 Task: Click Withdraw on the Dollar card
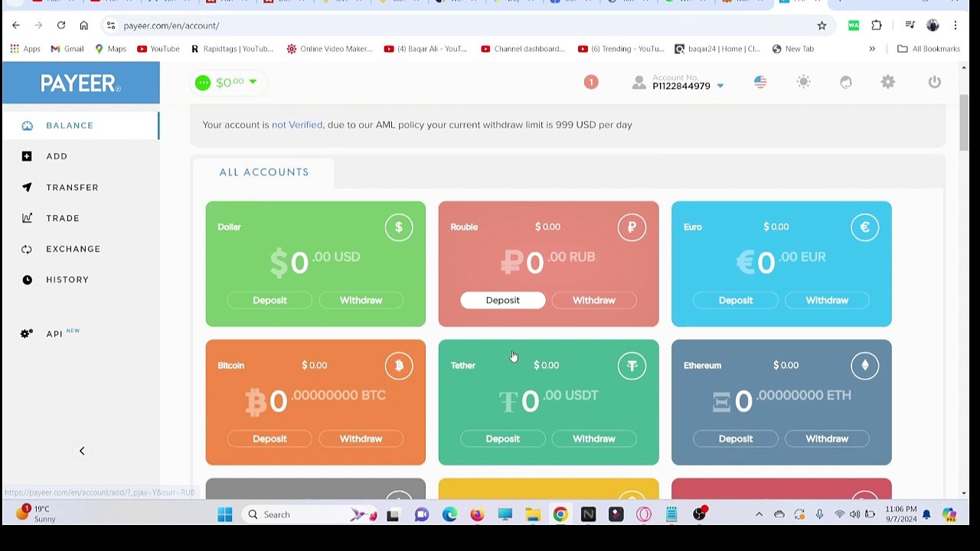pyautogui.click(x=361, y=300)
